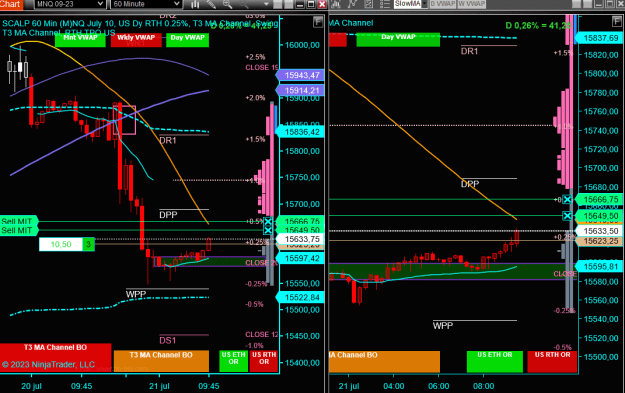The width and height of the screenshot is (625, 393).
Task: Click the 10,50 position PnL box
Action: tap(61, 244)
